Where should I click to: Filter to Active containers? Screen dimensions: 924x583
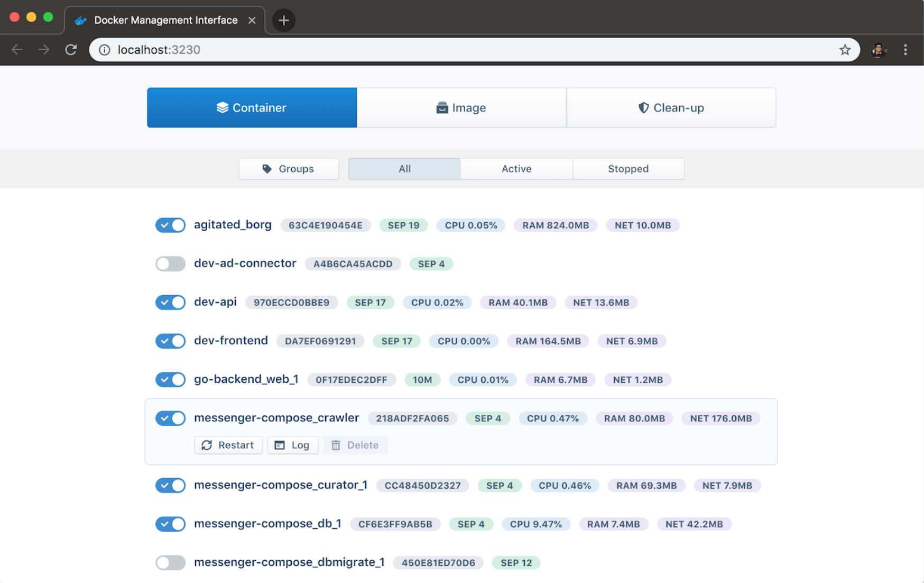[516, 169]
